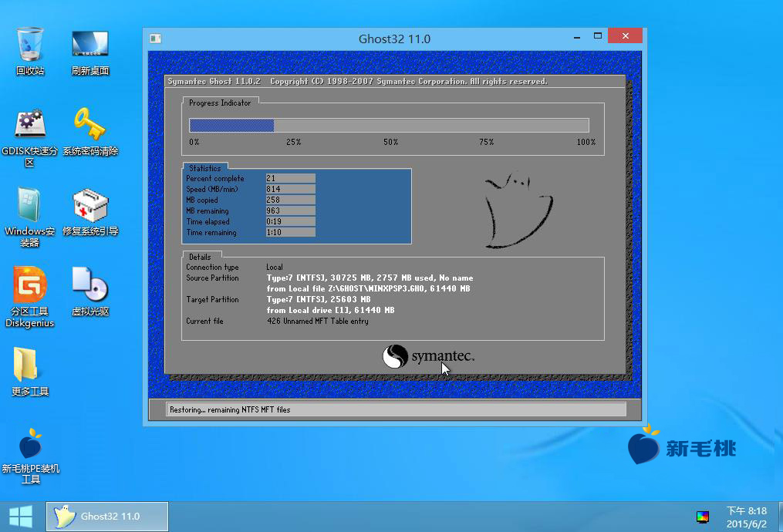Open 系统密码清除 key icon
The height and width of the screenshot is (532, 783).
[x=90, y=132]
